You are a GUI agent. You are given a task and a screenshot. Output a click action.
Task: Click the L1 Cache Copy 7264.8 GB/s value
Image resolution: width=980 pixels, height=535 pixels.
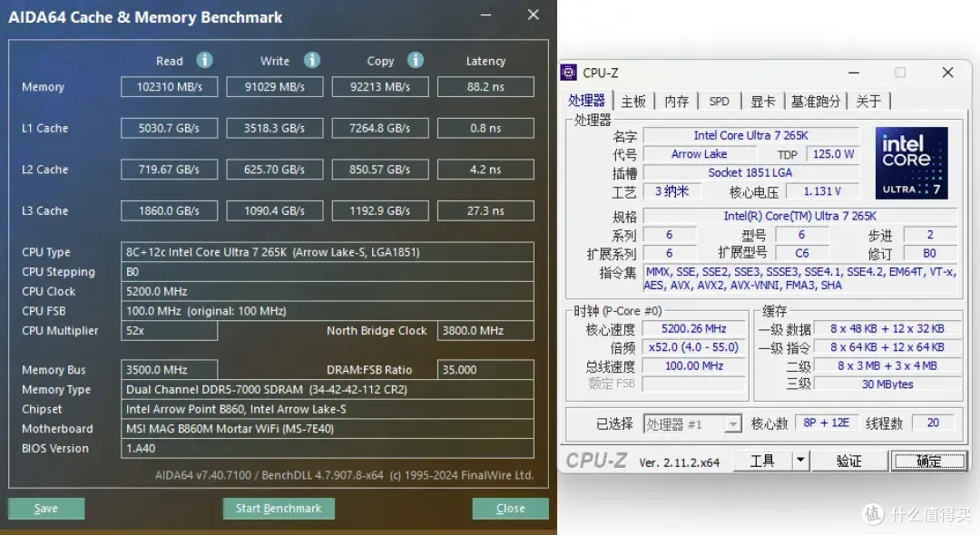380,128
